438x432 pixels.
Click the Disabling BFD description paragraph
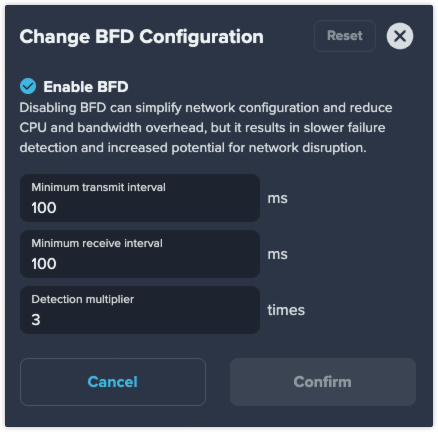pyautogui.click(x=206, y=128)
